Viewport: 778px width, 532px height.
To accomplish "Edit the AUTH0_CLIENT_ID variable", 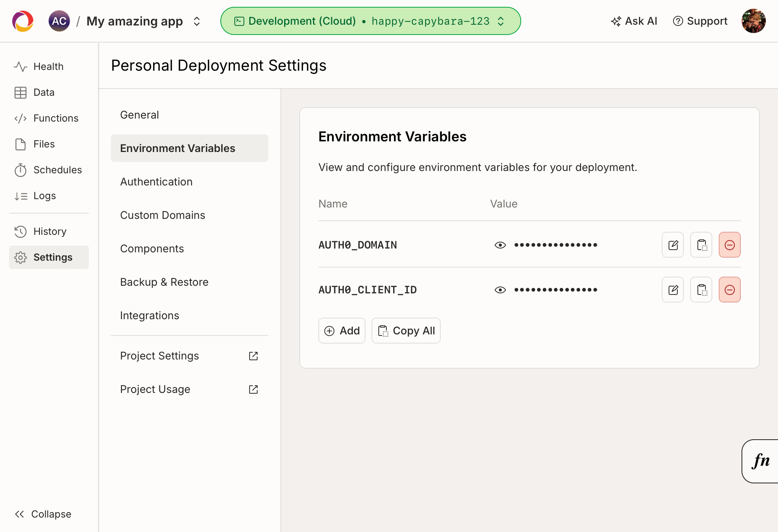I will (x=673, y=290).
